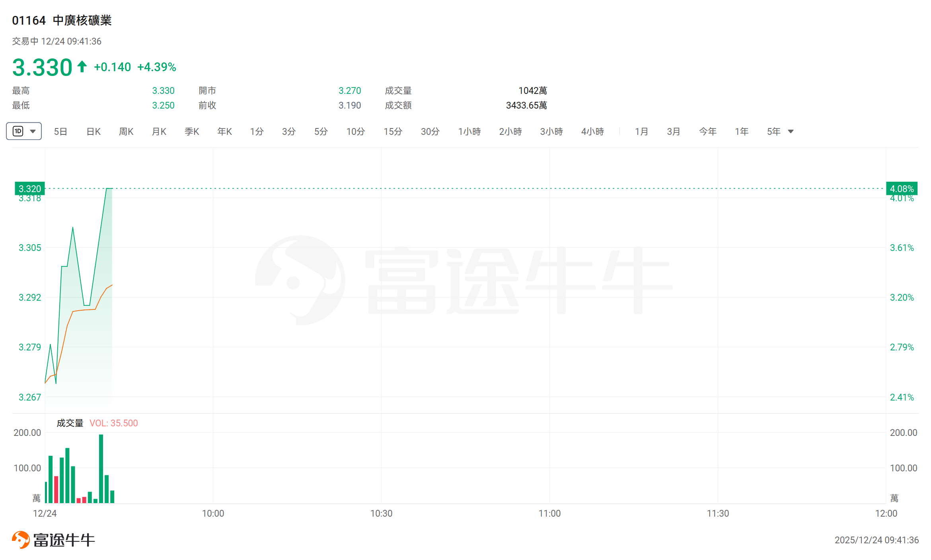This screenshot has width=931, height=560.
Task: Select the 日K candlestick tab
Action: click(x=93, y=132)
